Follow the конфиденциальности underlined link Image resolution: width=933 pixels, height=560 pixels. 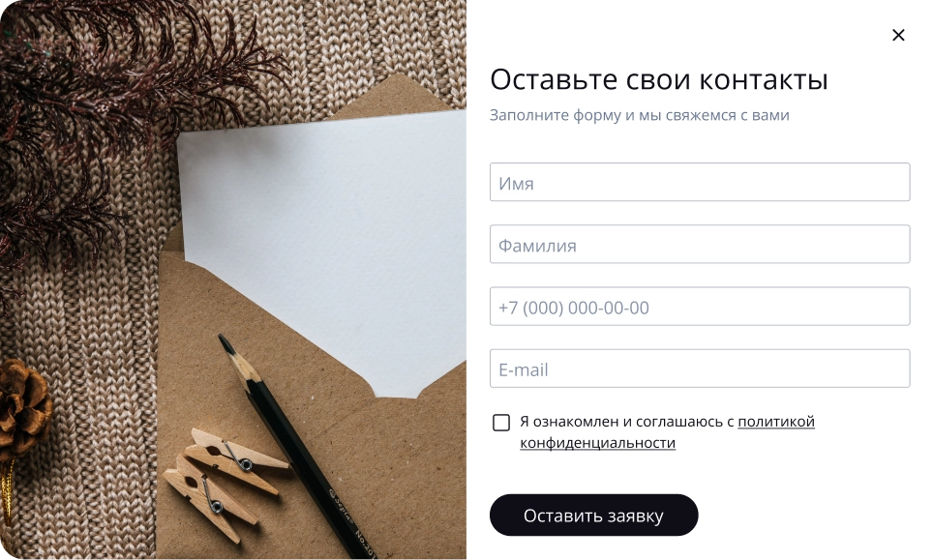pyautogui.click(x=597, y=443)
